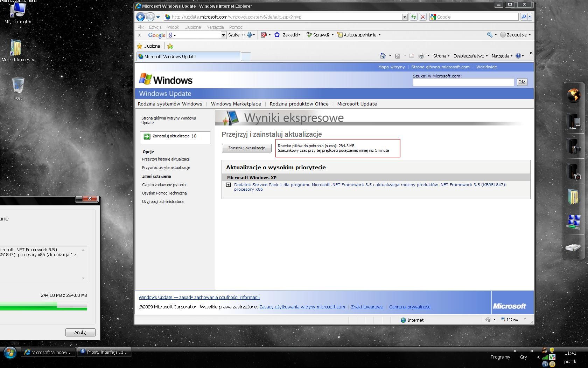588x368 pixels.
Task: Open the IE Help question mark icon
Action: 518,56
